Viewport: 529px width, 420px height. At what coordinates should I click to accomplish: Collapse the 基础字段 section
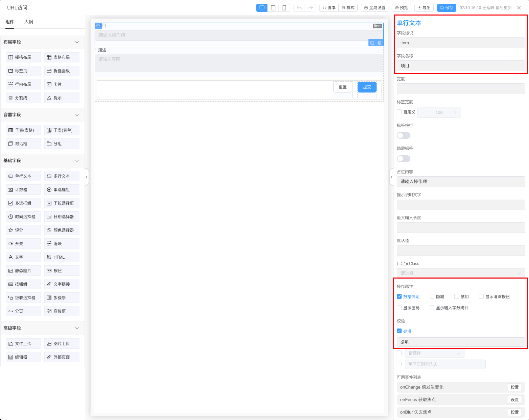coord(77,161)
